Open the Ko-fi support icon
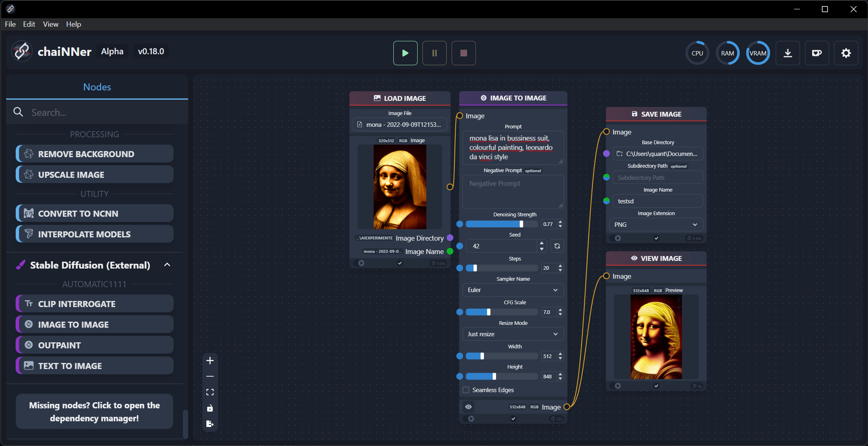This screenshot has width=868, height=446. pyautogui.click(x=817, y=53)
